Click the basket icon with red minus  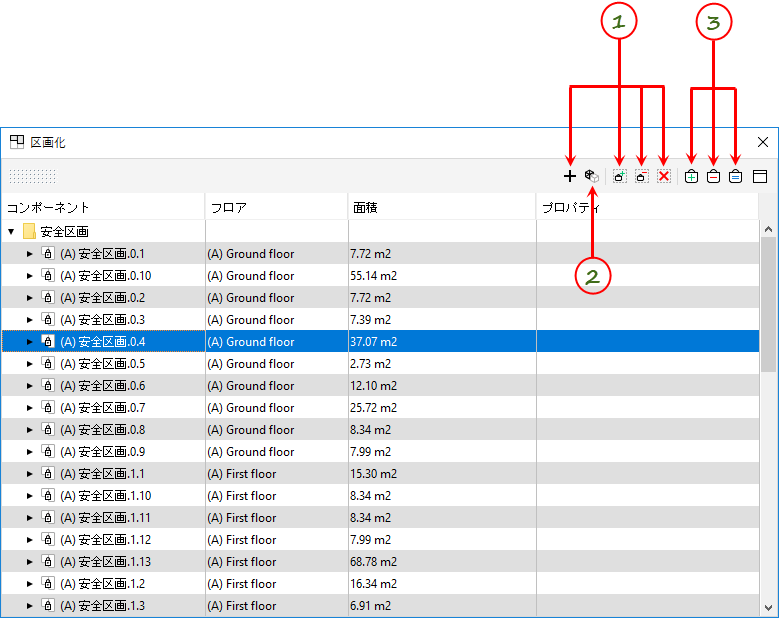click(713, 176)
